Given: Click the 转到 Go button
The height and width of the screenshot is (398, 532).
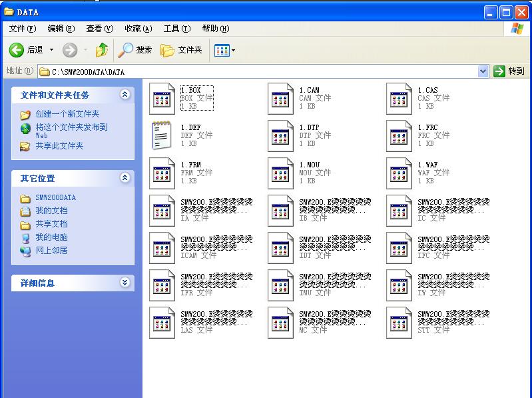Looking at the screenshot, I should pyautogui.click(x=509, y=71).
